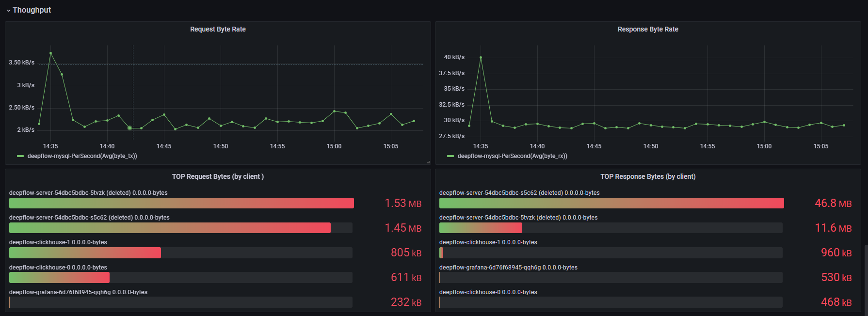868x316 pixels.
Task: Click the grafana response bar at 530 kB
Action: click(611, 277)
